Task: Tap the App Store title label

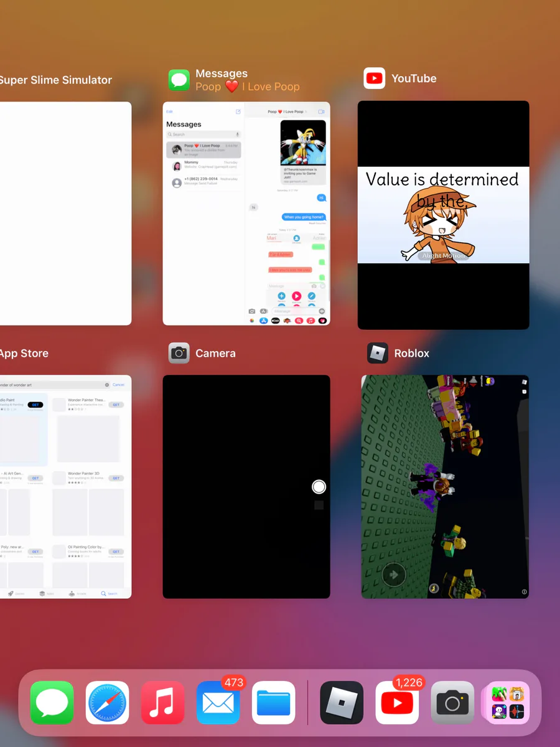Action: click(x=24, y=353)
